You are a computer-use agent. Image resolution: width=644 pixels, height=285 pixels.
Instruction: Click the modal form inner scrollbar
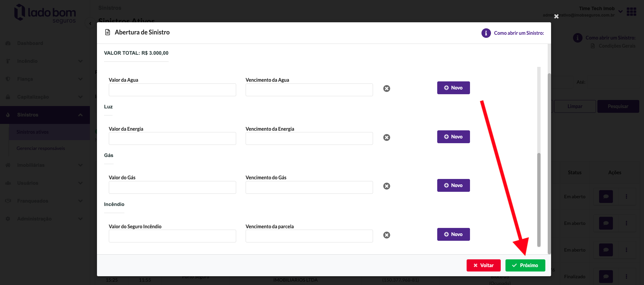click(x=539, y=199)
